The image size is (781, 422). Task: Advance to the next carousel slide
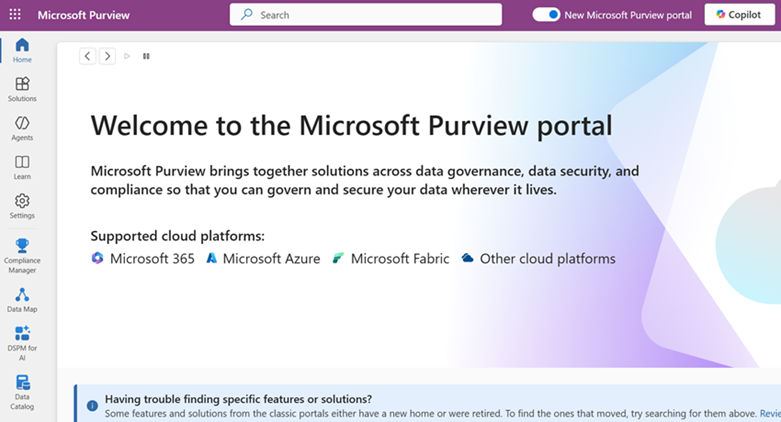[107, 56]
